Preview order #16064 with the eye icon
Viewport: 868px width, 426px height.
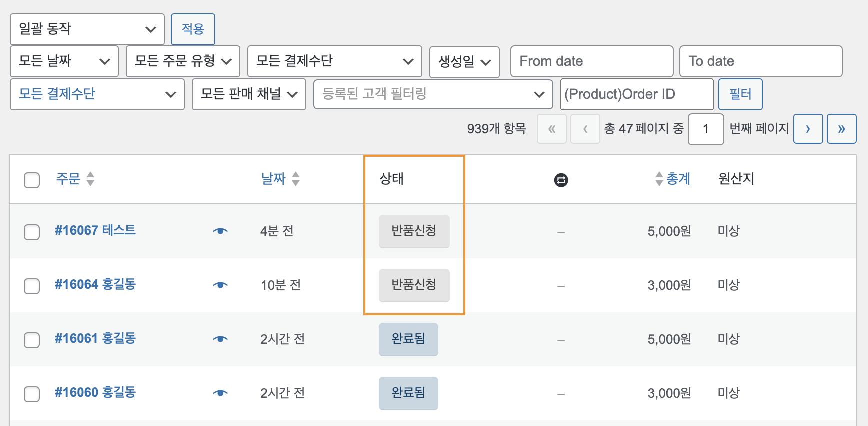[x=220, y=285]
